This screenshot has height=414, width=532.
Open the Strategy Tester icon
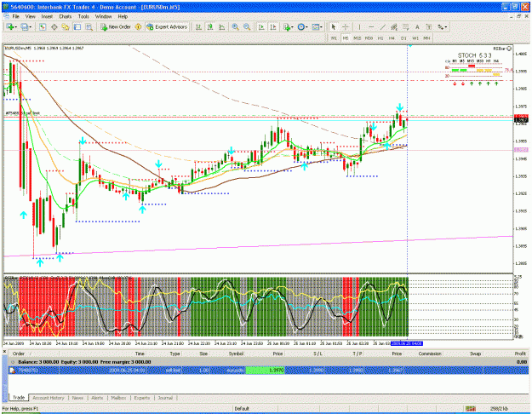click(89, 26)
